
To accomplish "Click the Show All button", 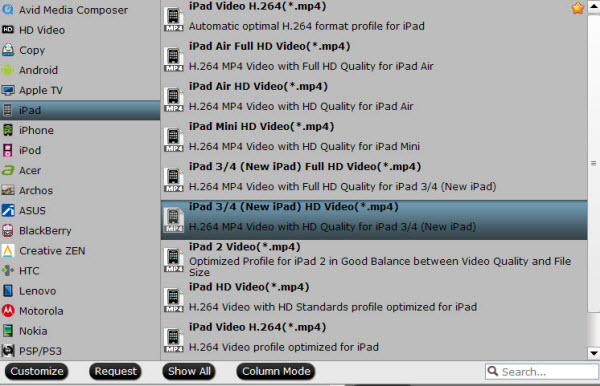I will tap(189, 371).
